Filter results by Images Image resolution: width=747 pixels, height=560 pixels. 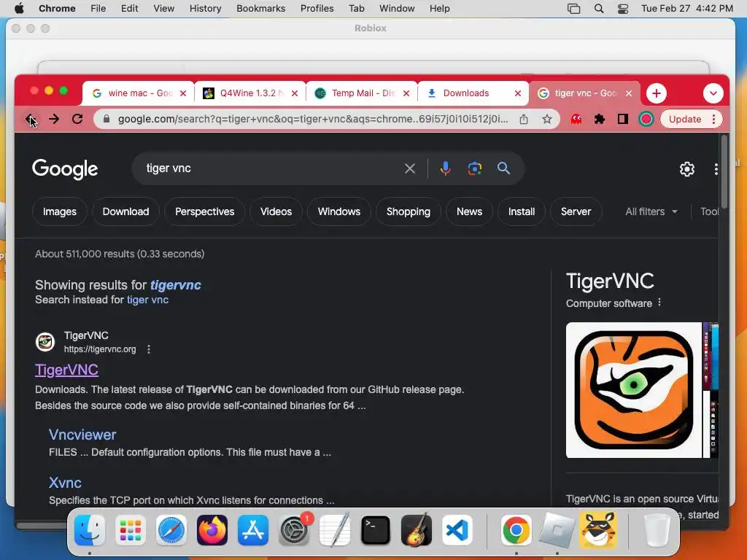tap(60, 211)
